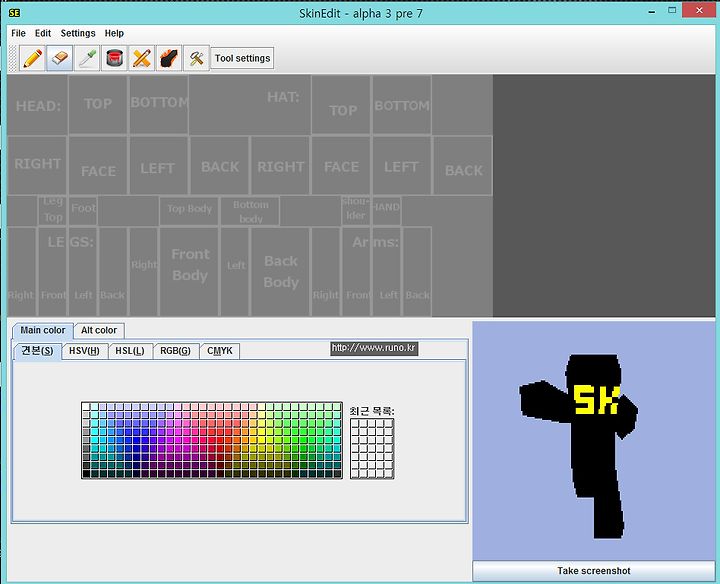Select the crossed pencils tool icon

141,58
